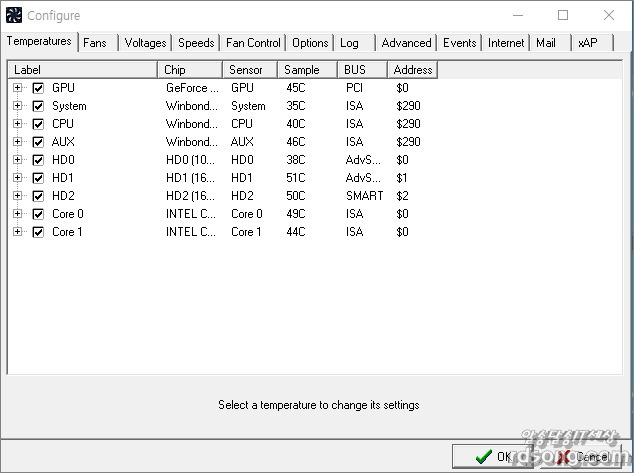Expand the System temperature tree node
Viewport: 634px width, 473px height.
click(18, 106)
